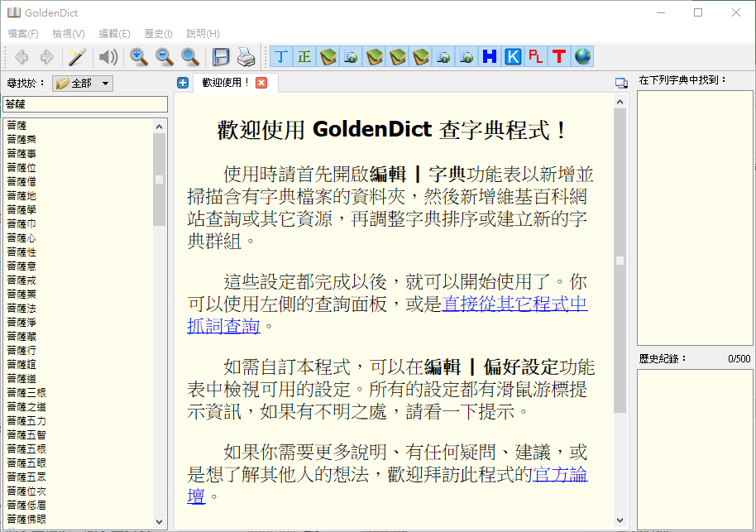Toggle the blue H dictionary button

point(490,57)
